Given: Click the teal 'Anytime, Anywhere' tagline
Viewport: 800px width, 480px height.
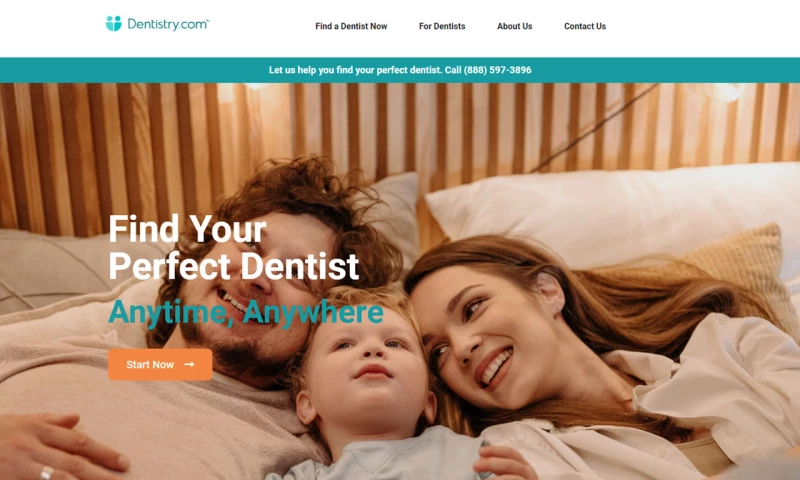Looking at the screenshot, I should coord(246,312).
